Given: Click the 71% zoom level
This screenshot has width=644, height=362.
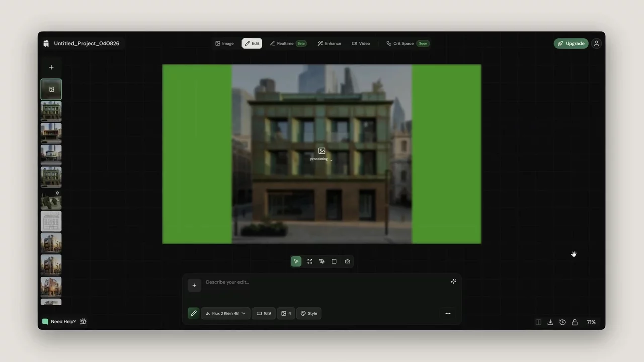Looking at the screenshot, I should tap(591, 322).
